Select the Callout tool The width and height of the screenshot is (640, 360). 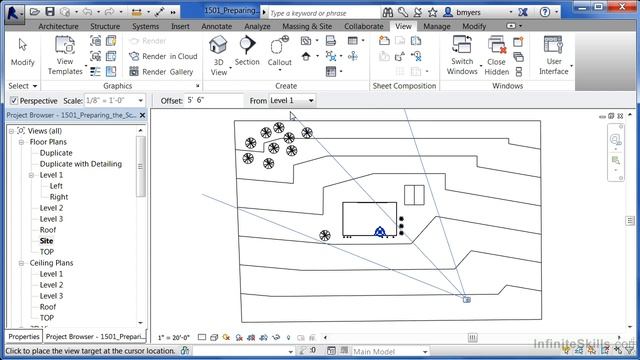click(280, 52)
